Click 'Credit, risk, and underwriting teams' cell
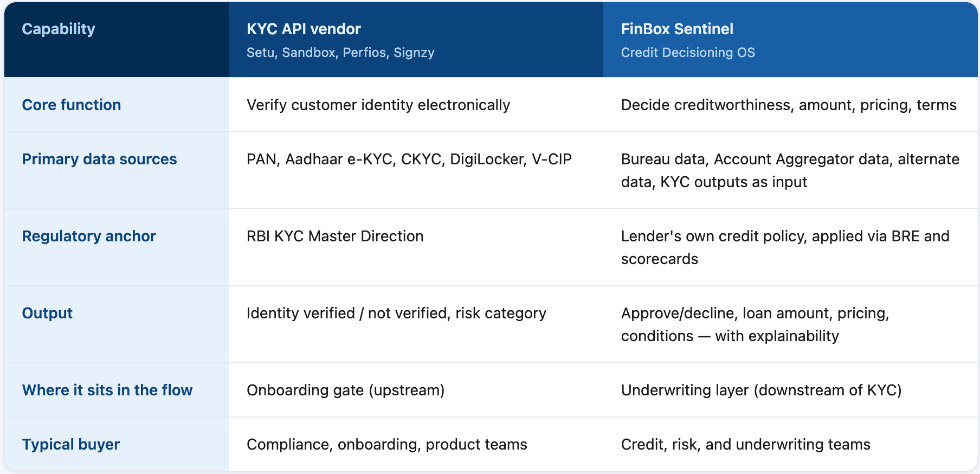 [x=745, y=444]
